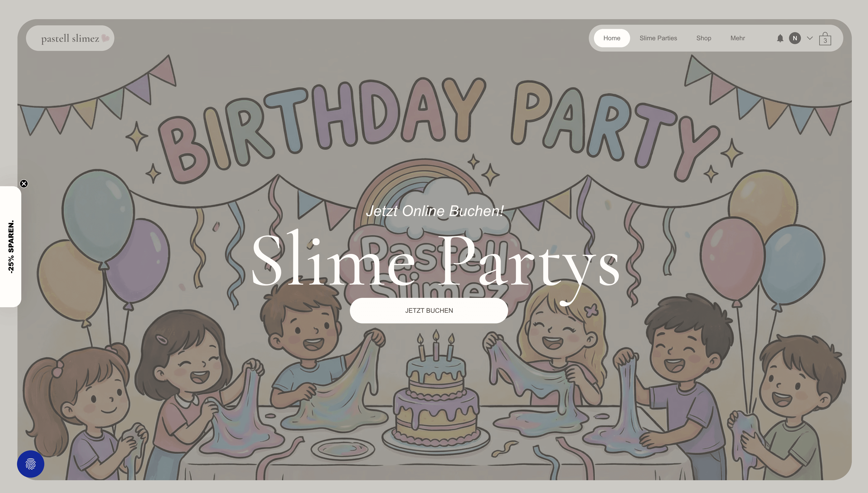Go to the Home nav item
The image size is (868, 493).
tap(612, 38)
